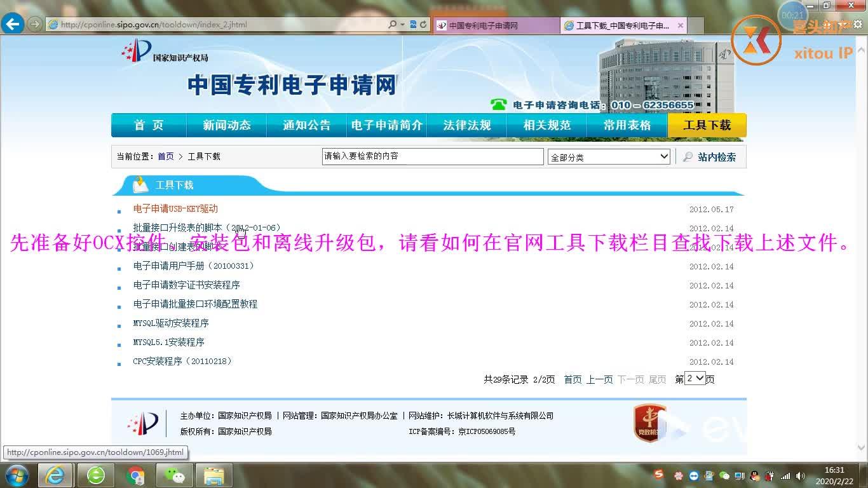
Task: Switch to the 中国专利电子申请网 browser tab
Action: (x=496, y=25)
